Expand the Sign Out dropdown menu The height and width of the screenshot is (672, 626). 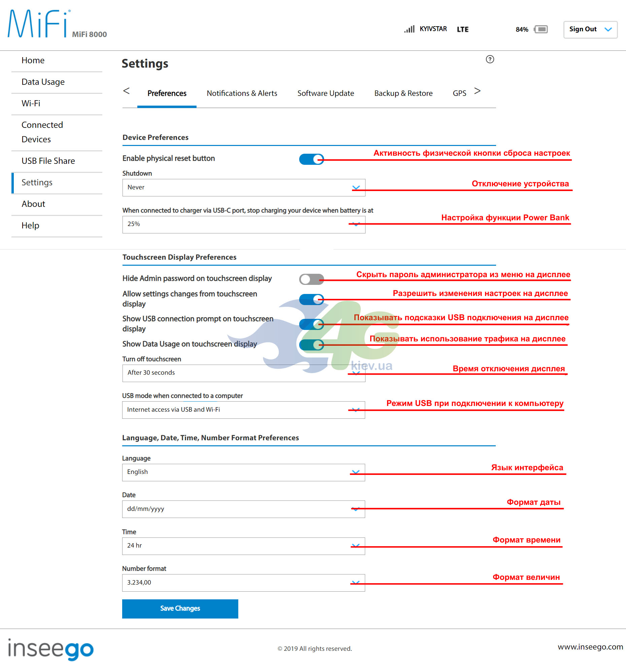click(590, 29)
